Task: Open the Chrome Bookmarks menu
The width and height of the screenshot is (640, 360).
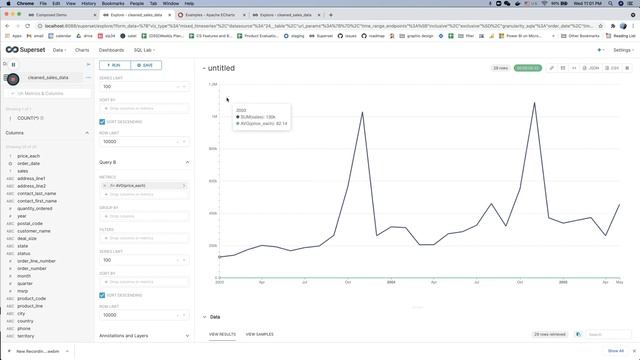Action: click(113, 3)
